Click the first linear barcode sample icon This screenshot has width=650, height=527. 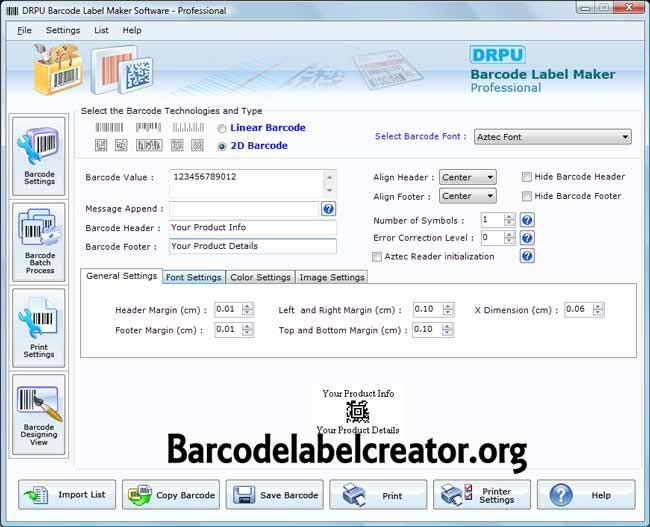pos(109,127)
